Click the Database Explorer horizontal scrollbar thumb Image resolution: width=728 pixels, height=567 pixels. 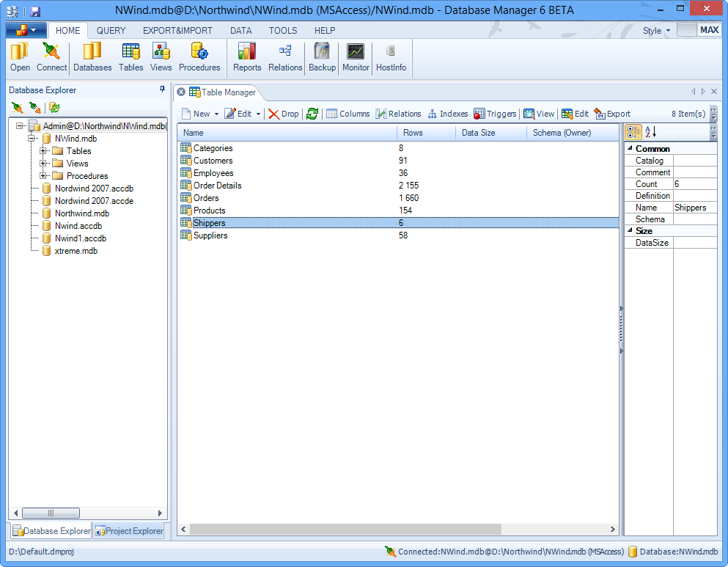pos(51,513)
